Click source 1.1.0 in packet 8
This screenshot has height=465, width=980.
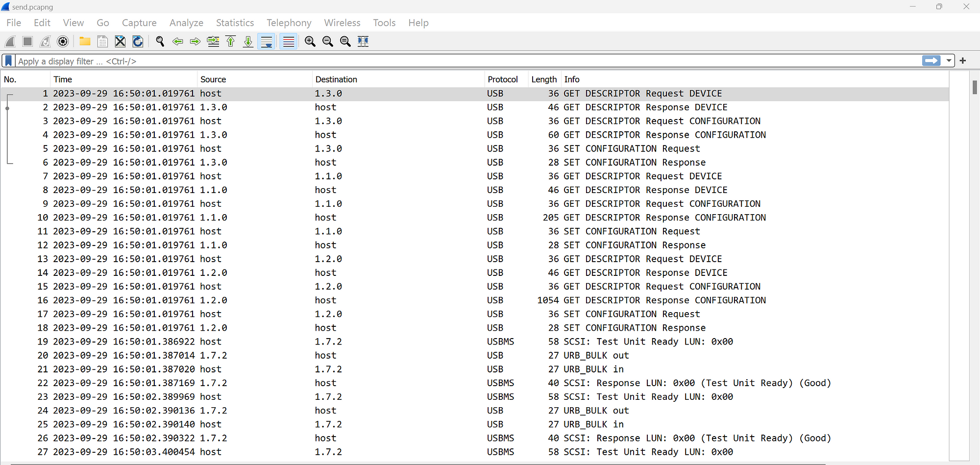(214, 190)
